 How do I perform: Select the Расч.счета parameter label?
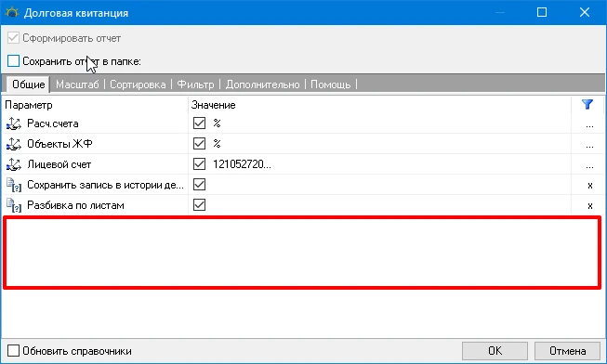(53, 123)
